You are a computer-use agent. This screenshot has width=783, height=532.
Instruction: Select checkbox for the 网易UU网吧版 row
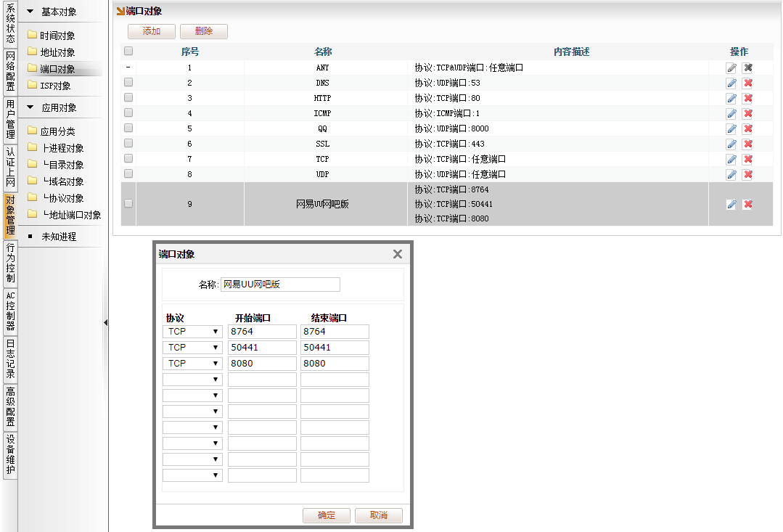(x=128, y=204)
